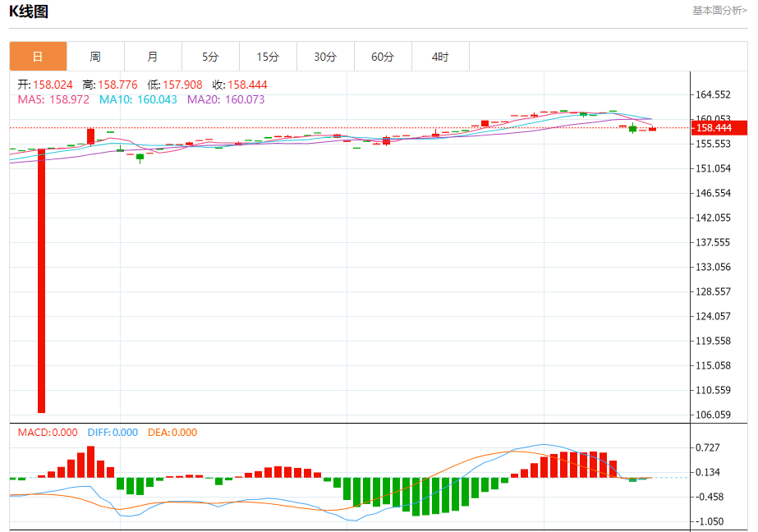This screenshot has width=758, height=532.
Task: Click the MA20: 160.073 indicator label
Action: point(226,99)
